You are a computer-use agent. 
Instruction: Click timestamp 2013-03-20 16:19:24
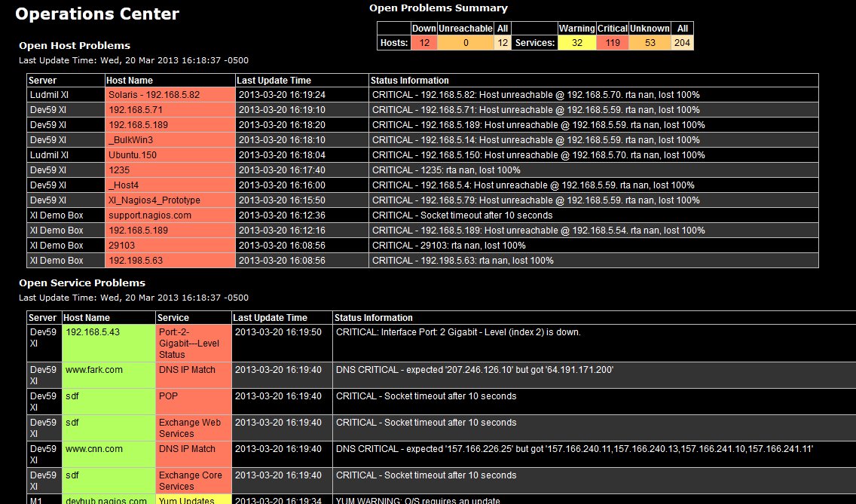coord(283,94)
